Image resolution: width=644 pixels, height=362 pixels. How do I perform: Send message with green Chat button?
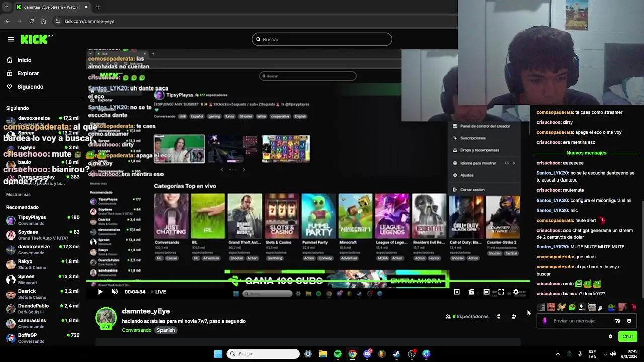627,336
